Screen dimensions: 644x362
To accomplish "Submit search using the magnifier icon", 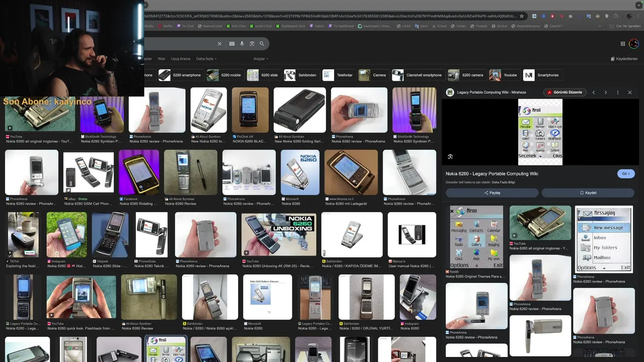I will tap(263, 44).
